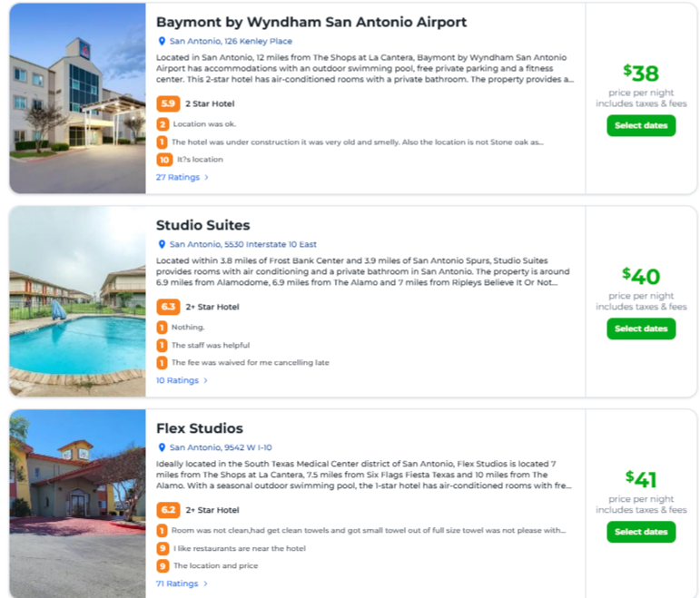View the Flex Studios building photo
The image size is (700, 598).
point(77,505)
